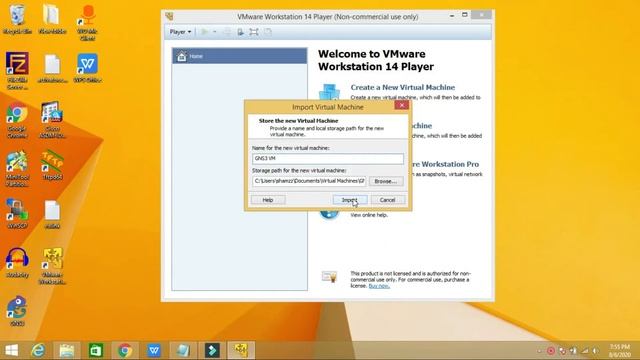Viewport: 640px width, 360px height.
Task: Click the dark Filmora taskbar icon
Action: point(212,350)
